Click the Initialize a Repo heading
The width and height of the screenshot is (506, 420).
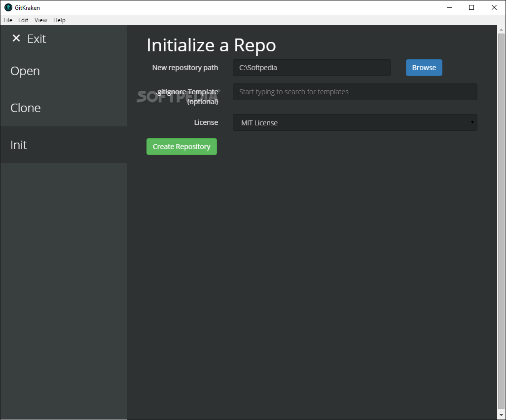click(x=212, y=45)
